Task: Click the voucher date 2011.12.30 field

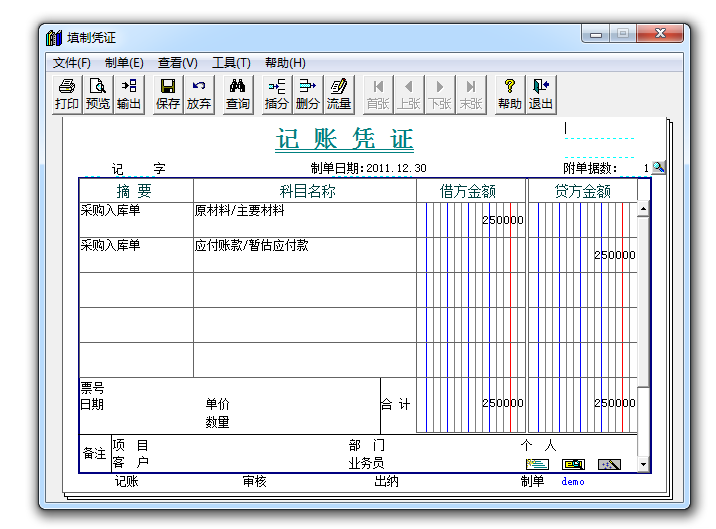Action: 396,168
